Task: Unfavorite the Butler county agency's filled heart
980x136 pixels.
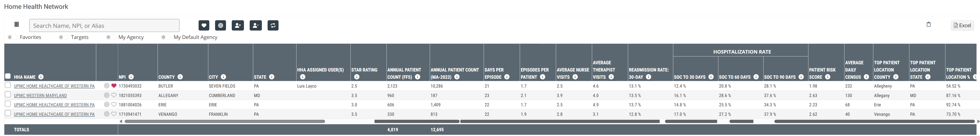Action: click(114, 86)
